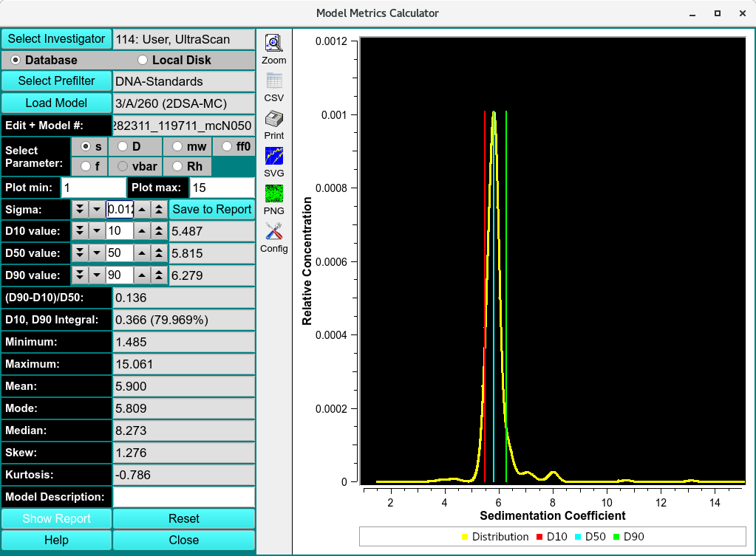
Task: Click the Print plot icon
Action: [273, 119]
